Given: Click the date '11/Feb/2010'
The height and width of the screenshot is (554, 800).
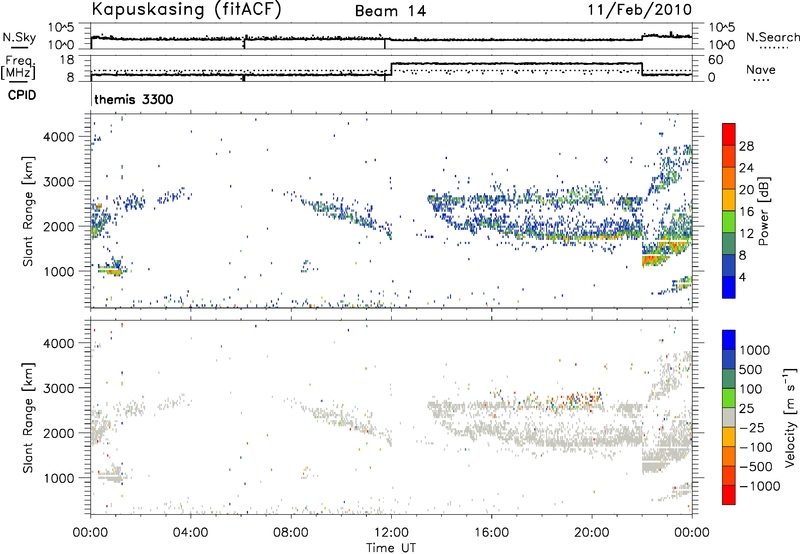Looking at the screenshot, I should [x=640, y=9].
